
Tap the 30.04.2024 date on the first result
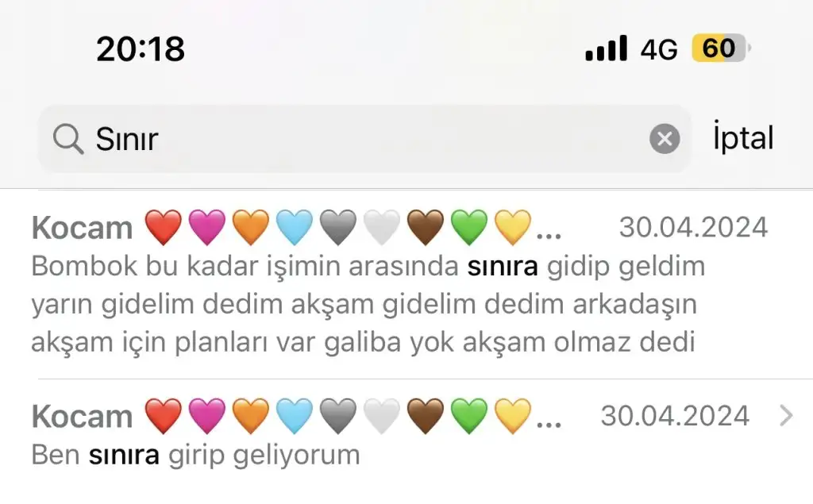[x=693, y=227]
